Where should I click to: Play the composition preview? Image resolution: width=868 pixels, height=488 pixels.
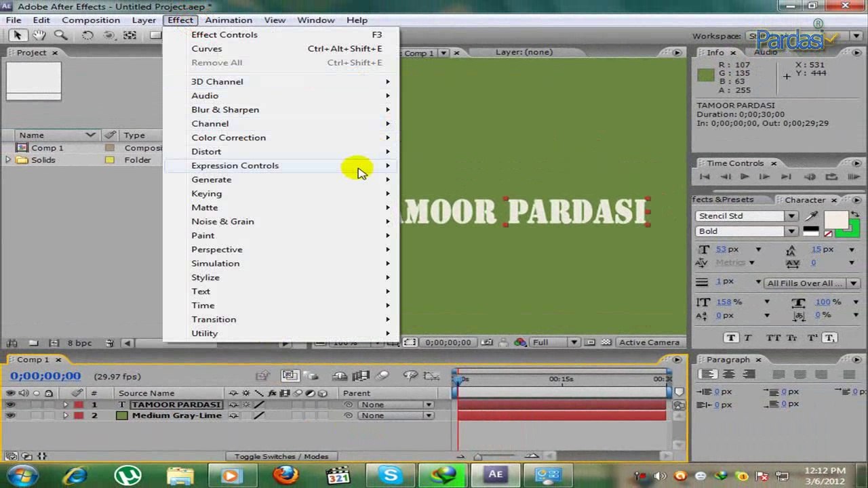coord(744,177)
